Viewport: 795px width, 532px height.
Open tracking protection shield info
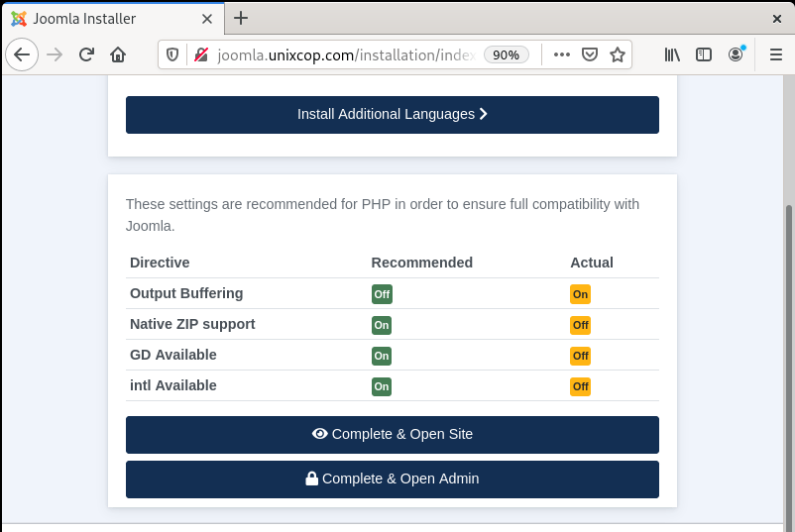172,54
